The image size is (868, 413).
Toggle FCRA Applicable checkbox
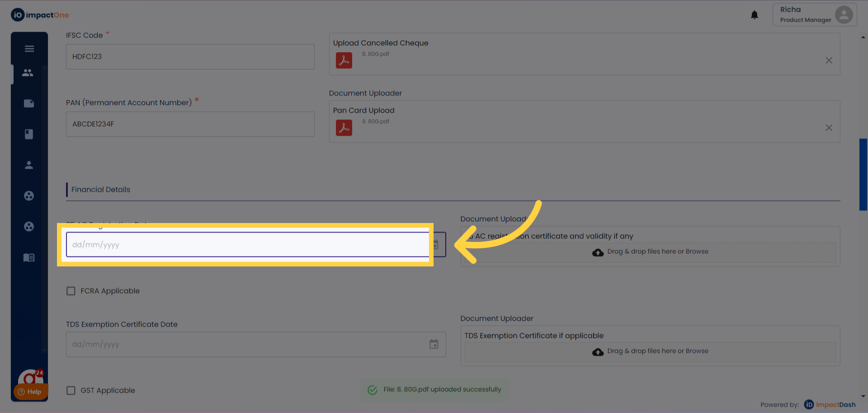pos(71,291)
